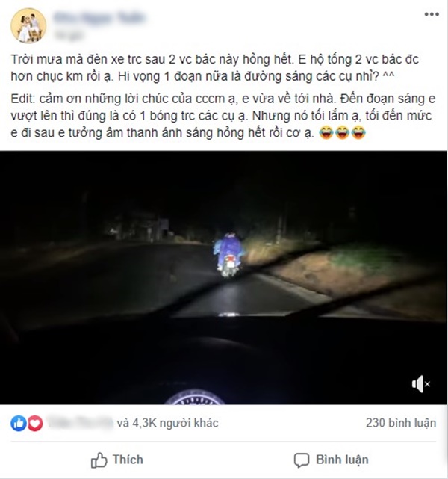Viewport: 448px width, 479px height.
Task: Click the speedometer dial at the bottom of the video
Action: pyautogui.click(x=194, y=397)
